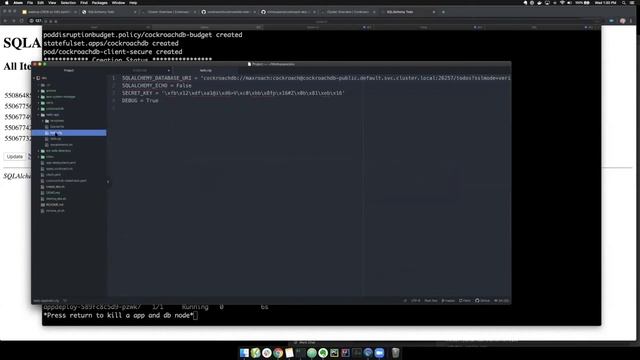Open requirements.txt in the tree view
Viewport: 640px width, 360px height.
[61, 145]
